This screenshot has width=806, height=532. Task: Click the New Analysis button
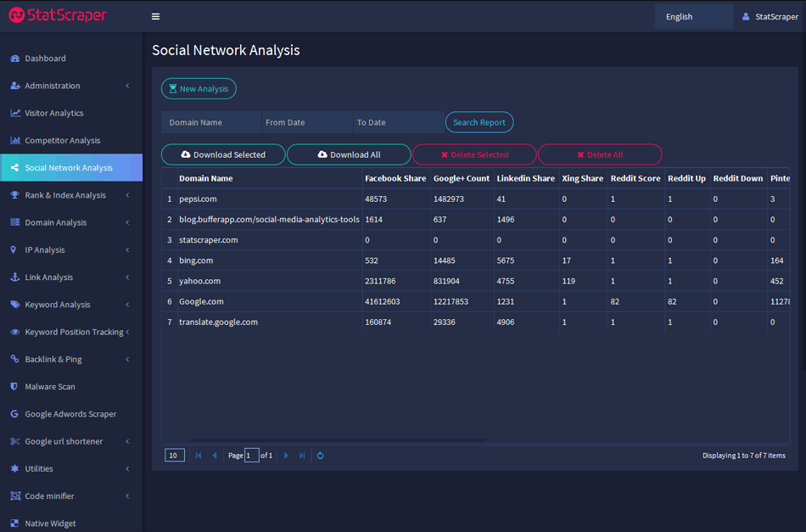tap(199, 88)
